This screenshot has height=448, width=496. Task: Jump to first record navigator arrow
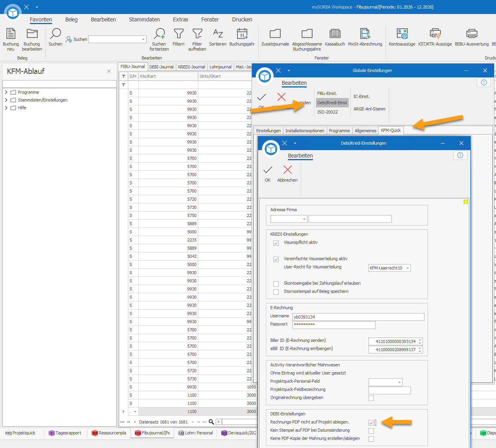coord(122,422)
